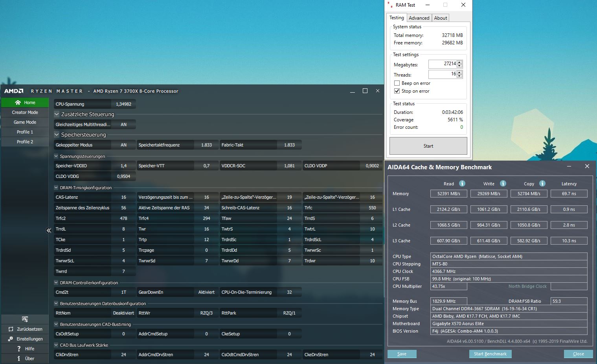Collapse Benutzersteuerungen CAD-Bustiming section

pyautogui.click(x=56, y=324)
